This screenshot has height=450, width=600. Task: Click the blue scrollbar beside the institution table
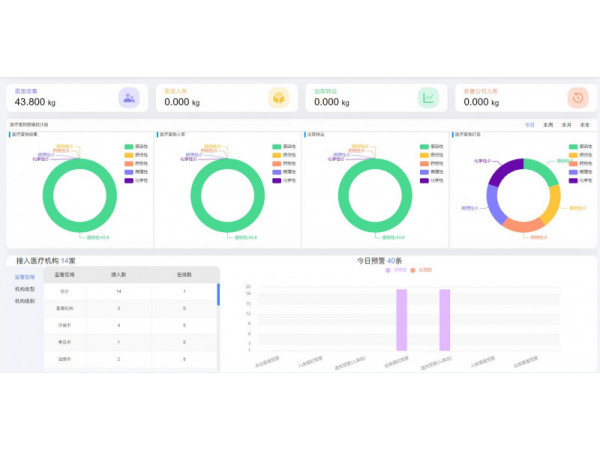(218, 294)
